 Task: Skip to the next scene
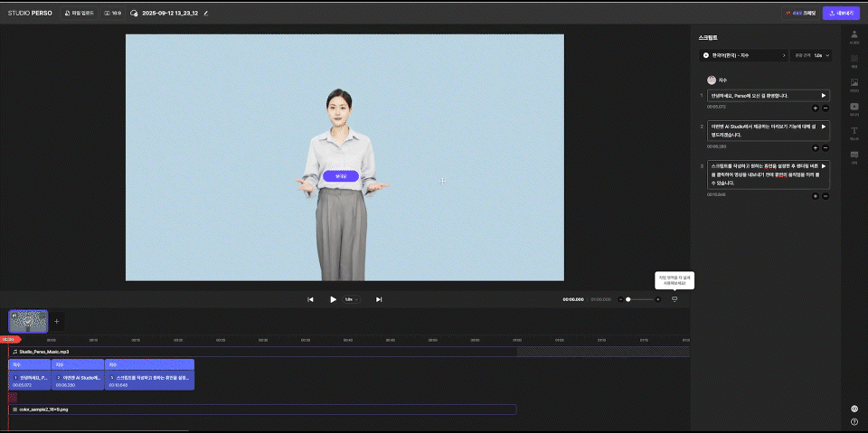click(x=379, y=299)
